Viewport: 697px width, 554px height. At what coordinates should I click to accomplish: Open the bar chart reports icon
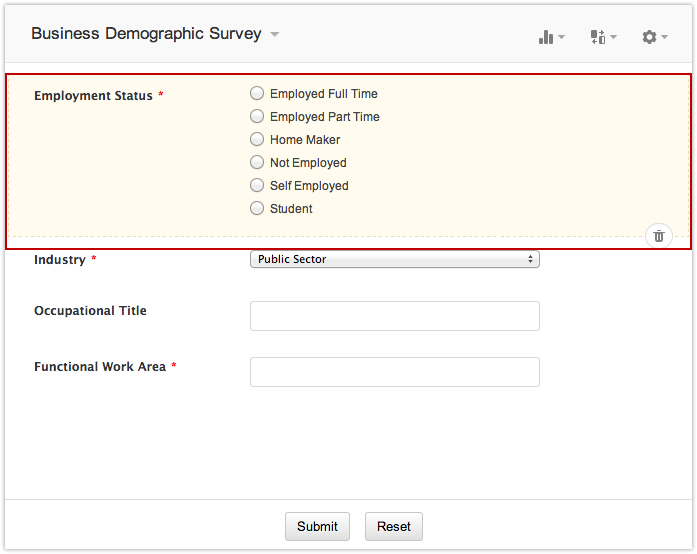[546, 36]
